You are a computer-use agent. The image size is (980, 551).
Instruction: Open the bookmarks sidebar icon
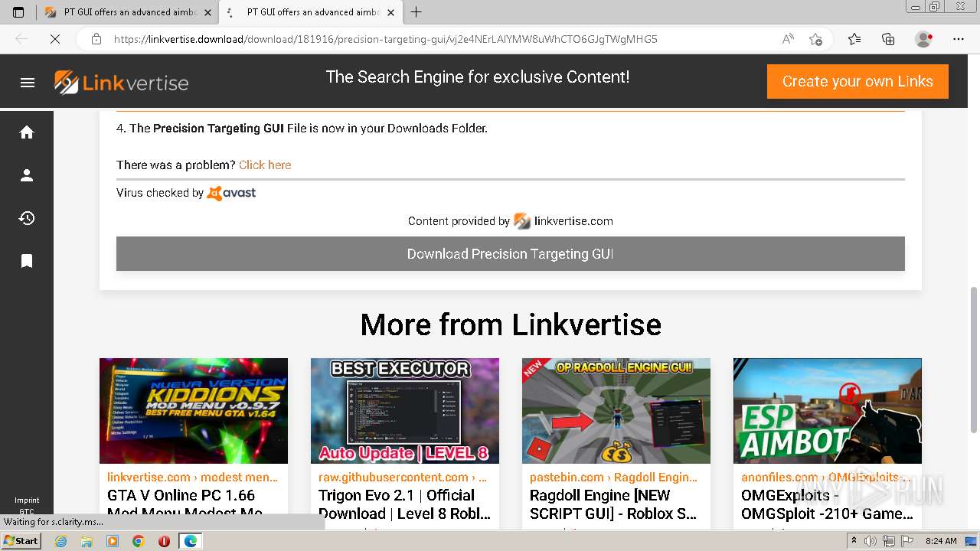tap(27, 261)
